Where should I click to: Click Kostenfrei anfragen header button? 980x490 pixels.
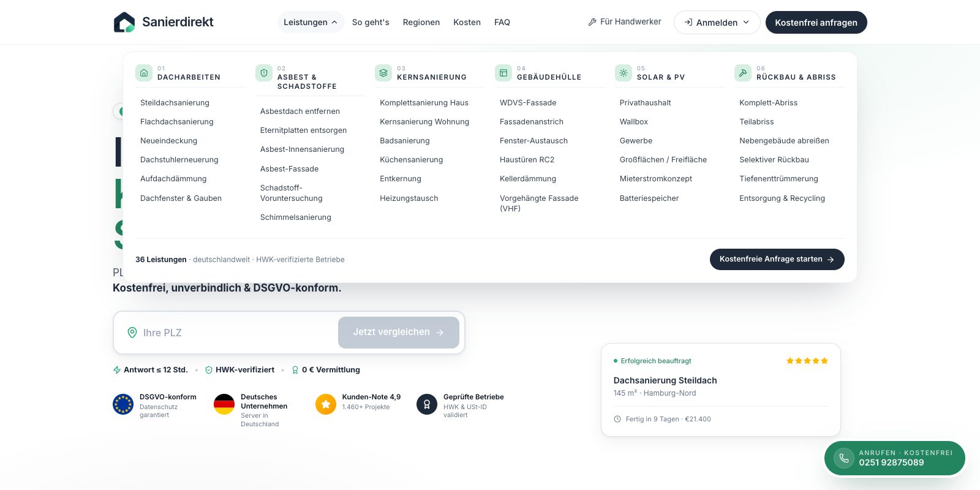pos(816,22)
